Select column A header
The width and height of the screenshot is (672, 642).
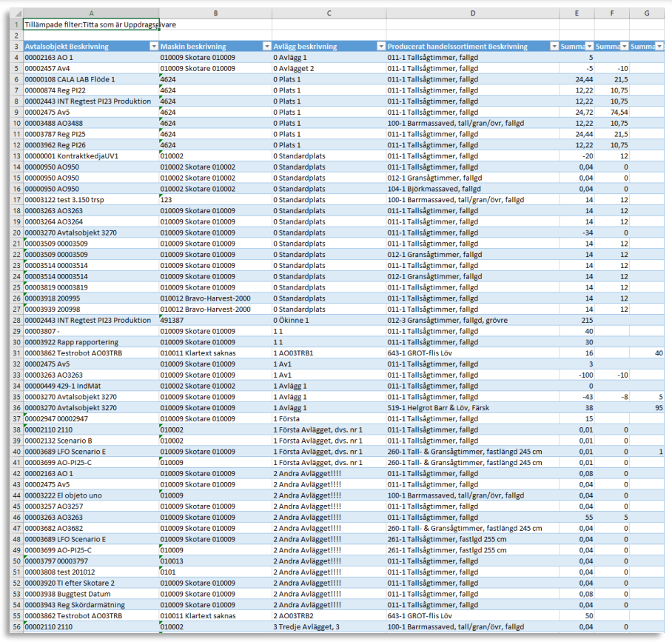(91, 13)
